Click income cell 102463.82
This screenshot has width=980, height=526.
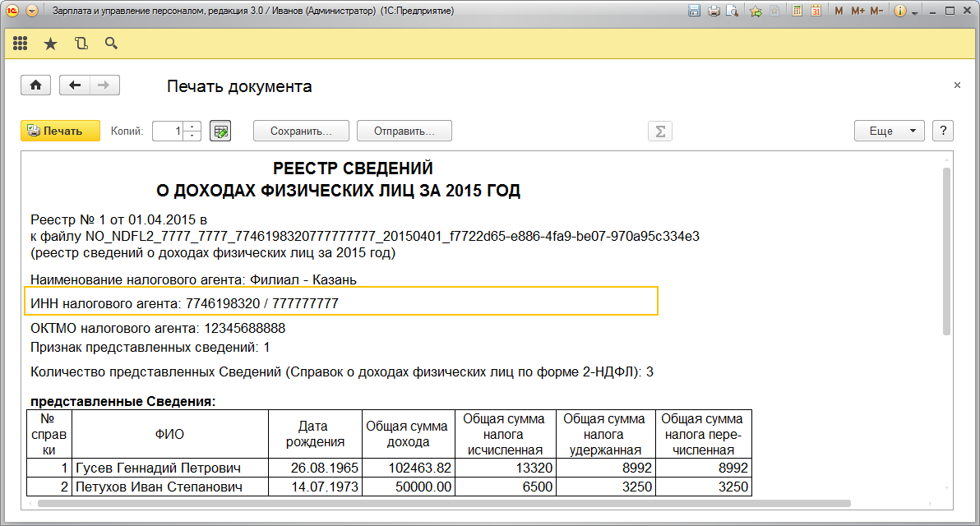point(408,468)
